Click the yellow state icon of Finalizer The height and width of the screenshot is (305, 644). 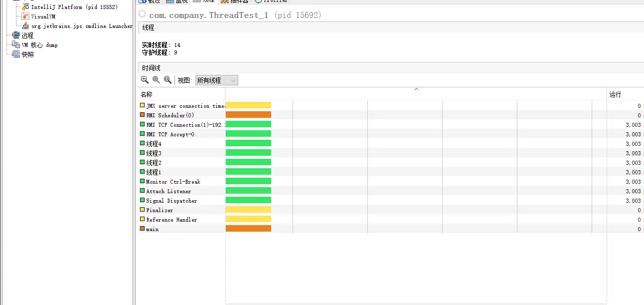click(x=143, y=210)
